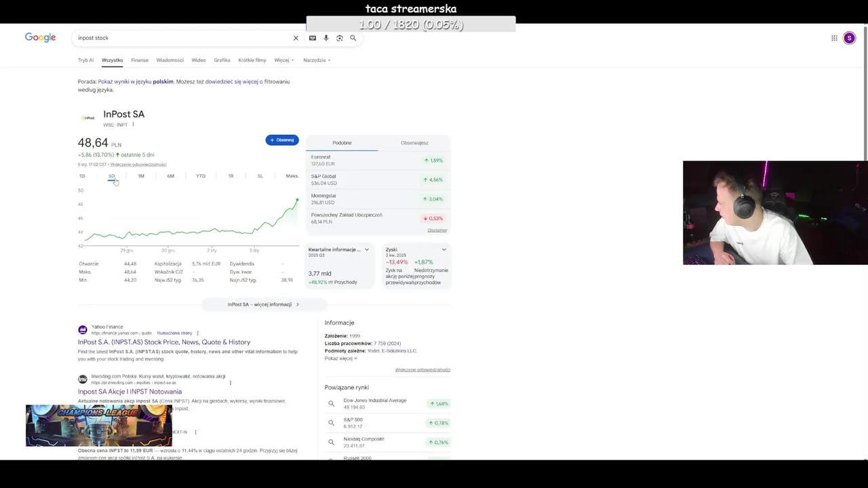Select the Wszystko results tab
Image resolution: width=868 pixels, height=488 pixels.
[x=113, y=60]
